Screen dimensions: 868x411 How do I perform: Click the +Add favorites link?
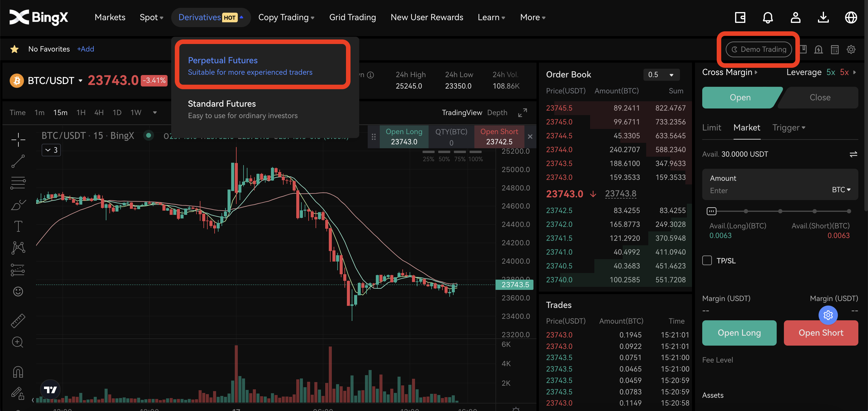click(x=86, y=49)
